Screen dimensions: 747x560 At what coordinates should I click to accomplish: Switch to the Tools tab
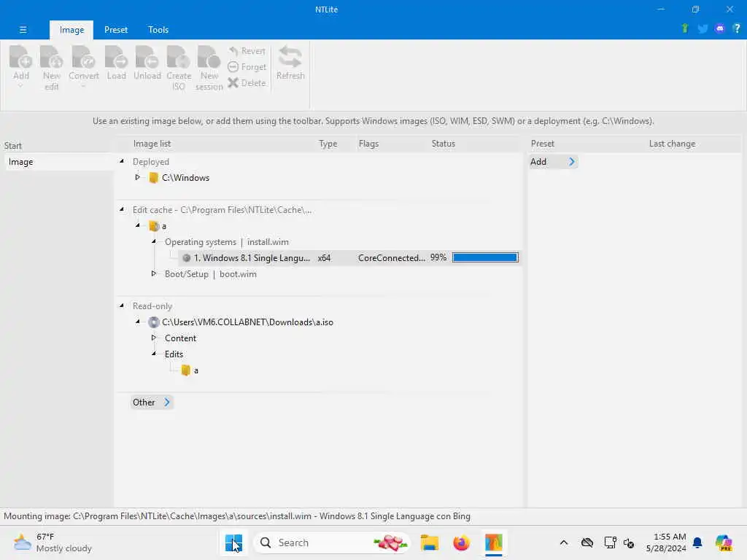click(x=158, y=29)
